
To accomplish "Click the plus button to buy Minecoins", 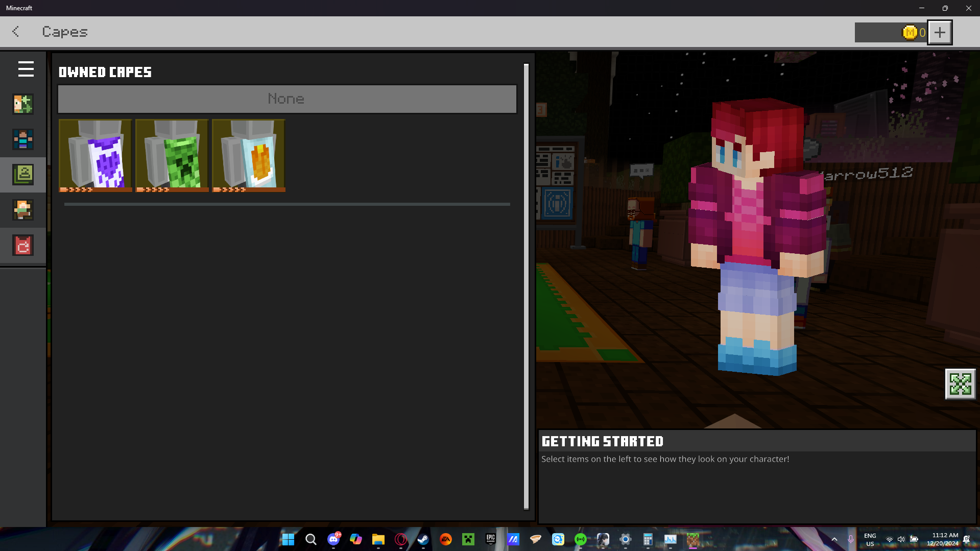I will coord(940,33).
